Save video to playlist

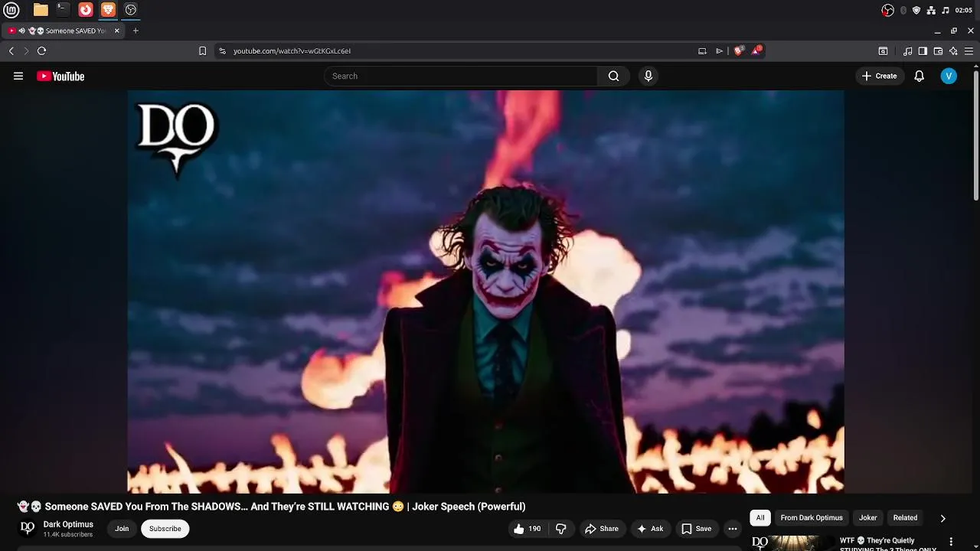[697, 529]
